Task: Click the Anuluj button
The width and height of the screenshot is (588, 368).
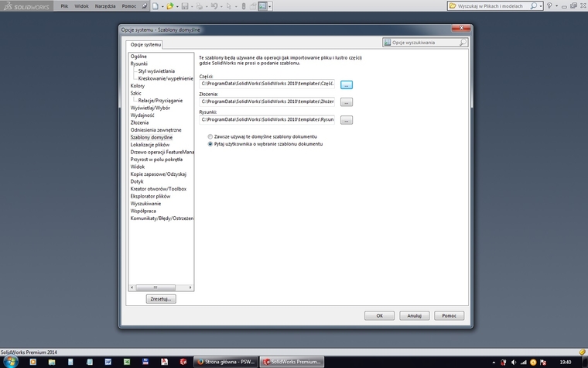Action: point(414,316)
